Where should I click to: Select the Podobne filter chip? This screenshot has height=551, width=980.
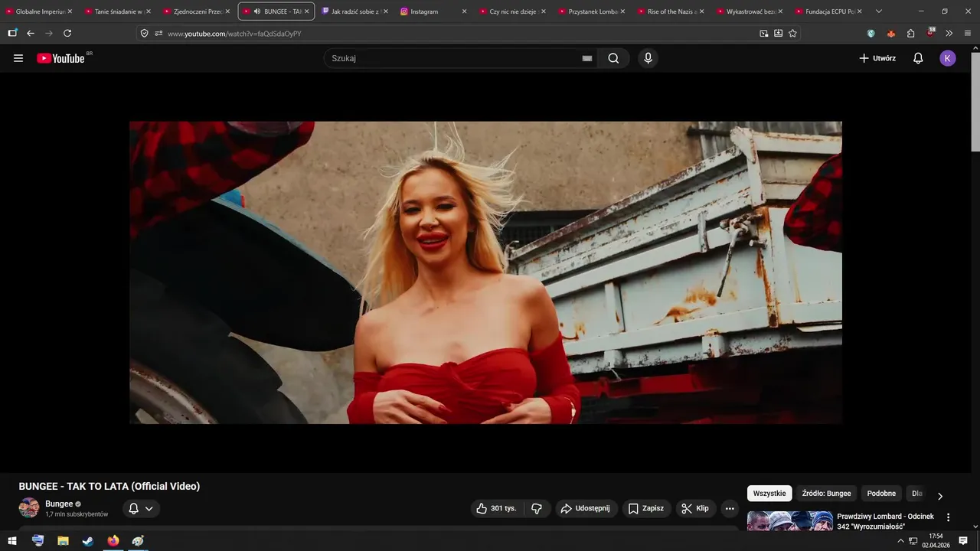881,494
